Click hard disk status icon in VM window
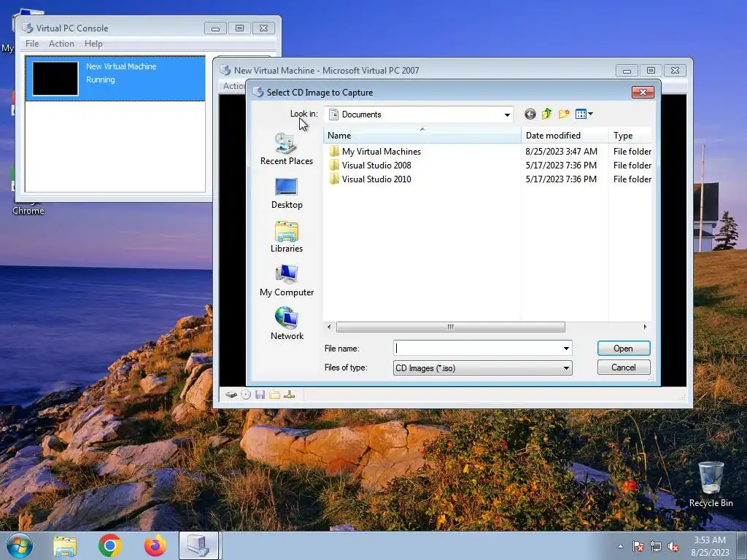 click(231, 394)
